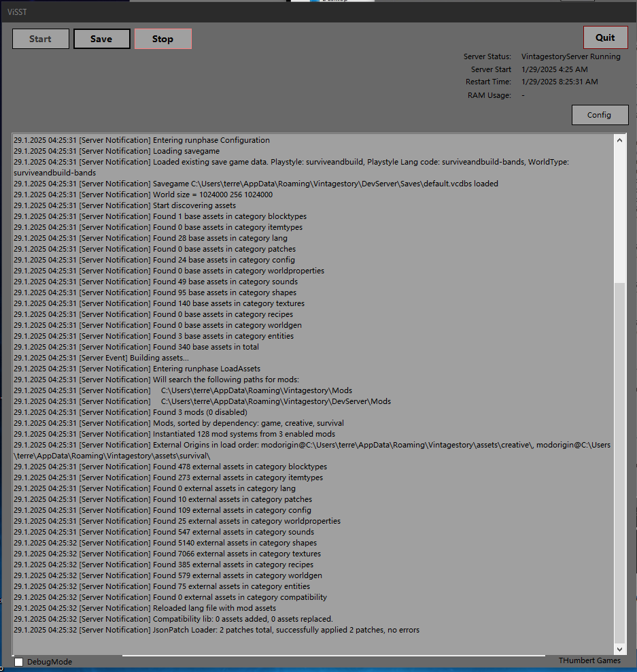Screen dimensions: 637x672
Task: Select 'Found 140 base assets in category textures'
Action: (x=159, y=303)
